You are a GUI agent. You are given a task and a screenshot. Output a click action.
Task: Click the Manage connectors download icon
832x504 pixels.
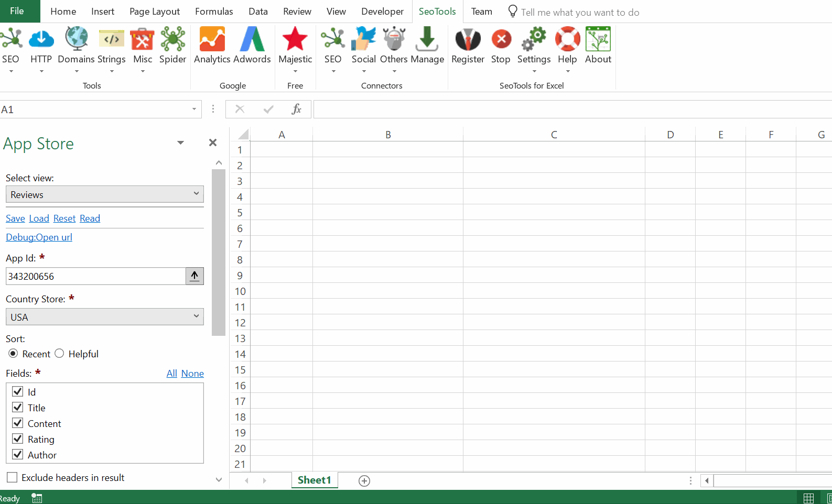(427, 39)
